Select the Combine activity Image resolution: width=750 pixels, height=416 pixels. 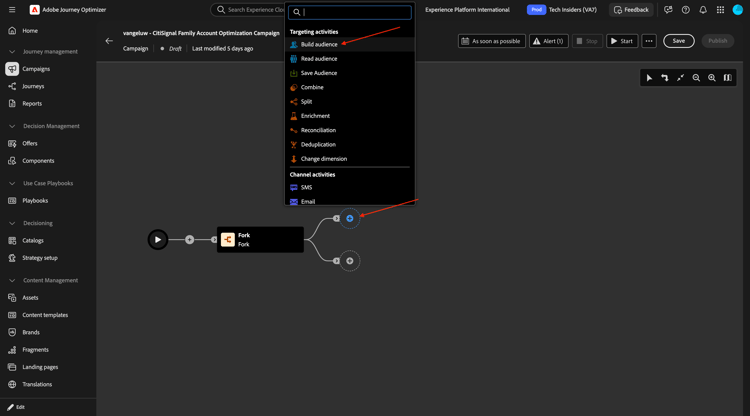pyautogui.click(x=350, y=88)
